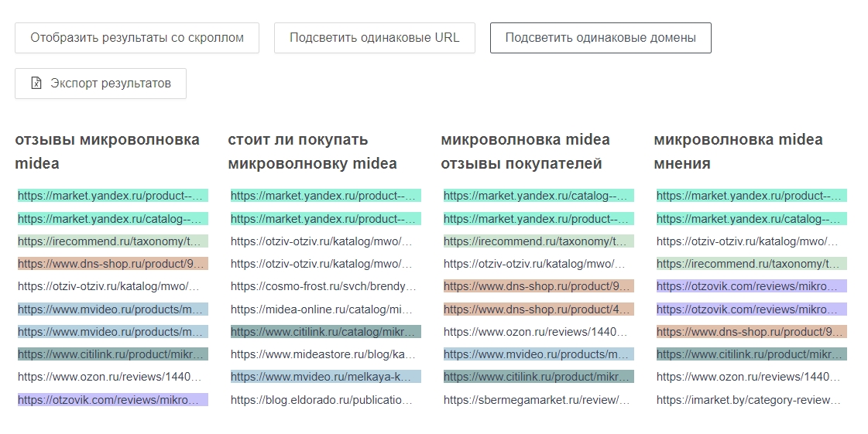
Task: Select heading 'микроволновка midea отзывы покупателей'
Action: (x=525, y=152)
